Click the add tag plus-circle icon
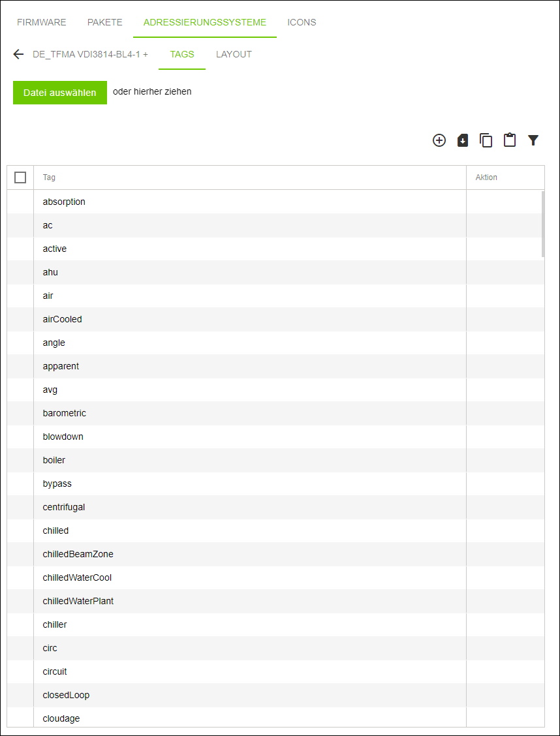 439,140
